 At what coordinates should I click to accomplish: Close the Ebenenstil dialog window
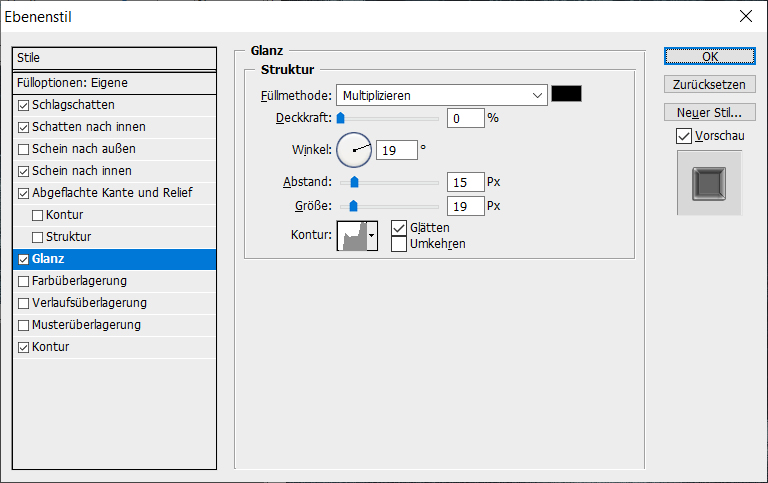pos(744,16)
